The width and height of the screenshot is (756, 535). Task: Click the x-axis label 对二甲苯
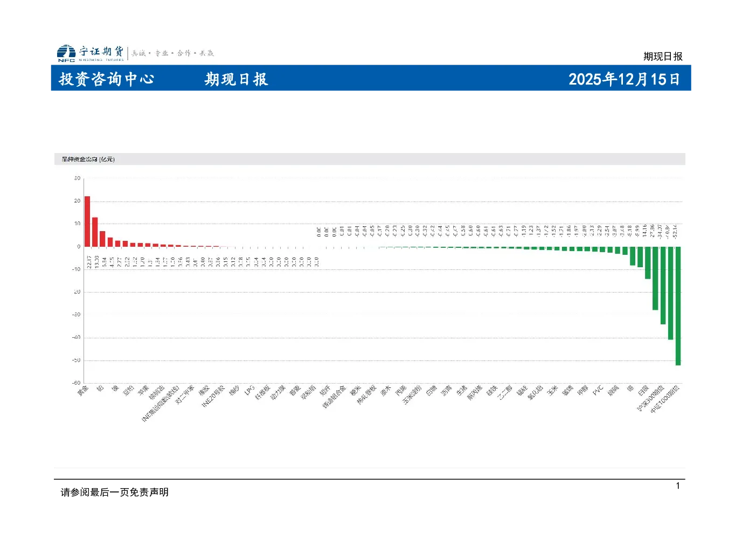pos(185,394)
